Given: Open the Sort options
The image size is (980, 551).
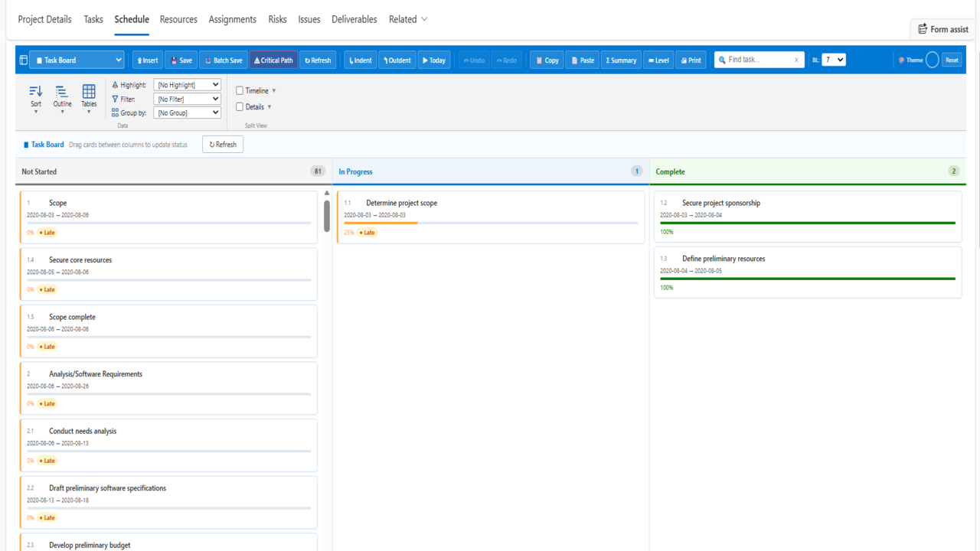Looking at the screenshot, I should pyautogui.click(x=36, y=99).
